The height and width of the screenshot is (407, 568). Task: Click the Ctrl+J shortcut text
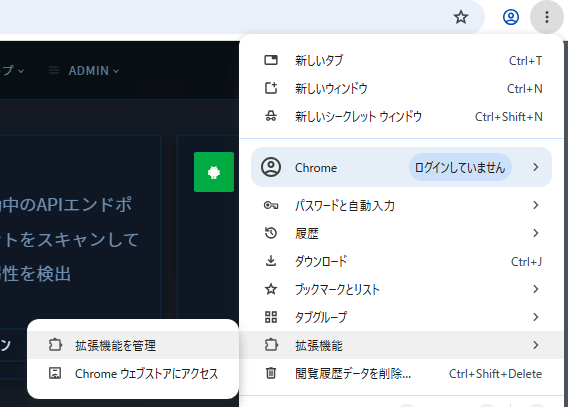526,261
